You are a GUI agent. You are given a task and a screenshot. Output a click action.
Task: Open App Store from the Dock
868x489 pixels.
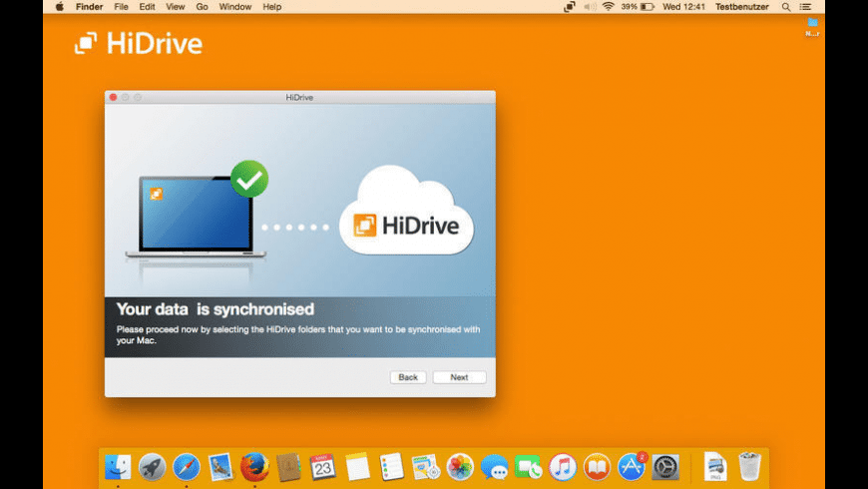[x=632, y=466]
